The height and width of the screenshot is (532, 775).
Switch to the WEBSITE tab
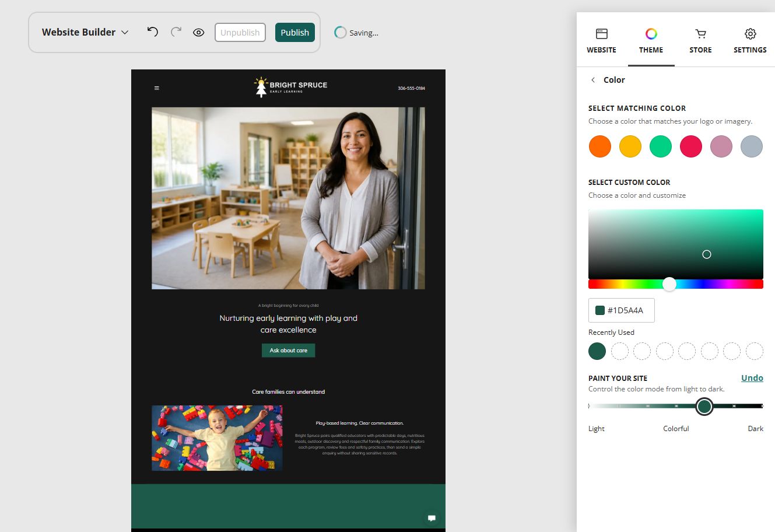point(601,41)
